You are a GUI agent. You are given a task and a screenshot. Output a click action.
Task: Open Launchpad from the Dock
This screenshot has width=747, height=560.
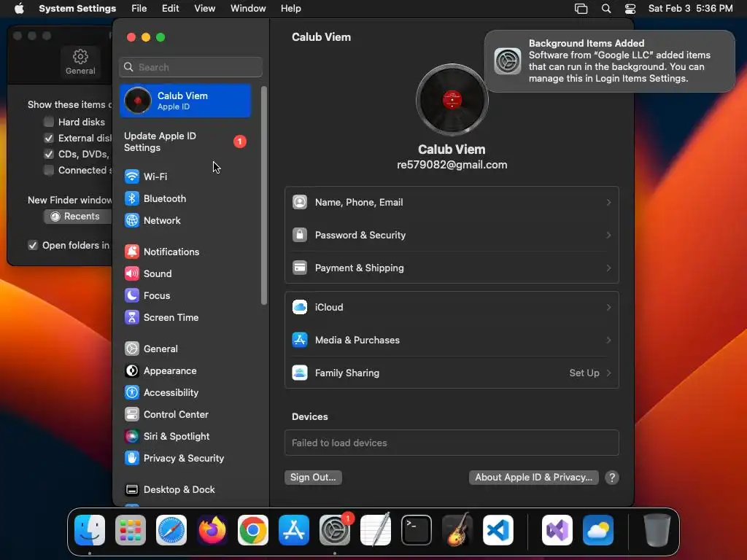(x=131, y=530)
